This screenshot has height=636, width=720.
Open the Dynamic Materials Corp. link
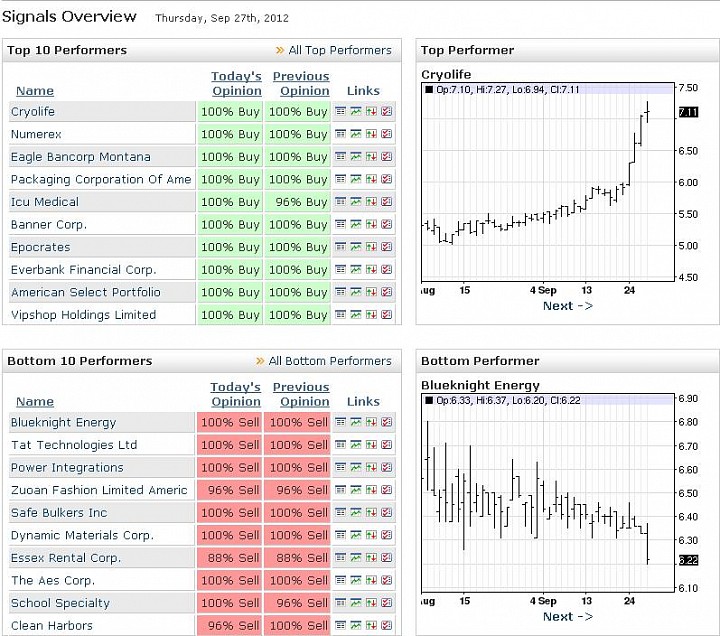[x=82, y=535]
